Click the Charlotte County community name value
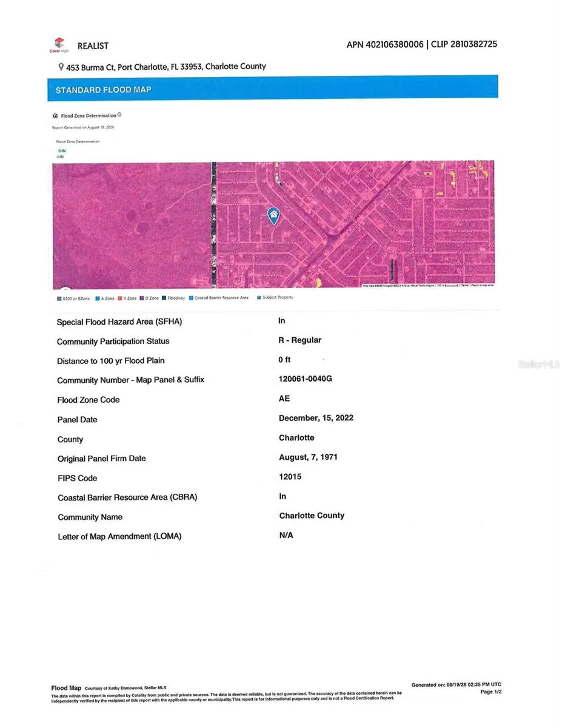Screen dimensions: 562x728 [312, 516]
